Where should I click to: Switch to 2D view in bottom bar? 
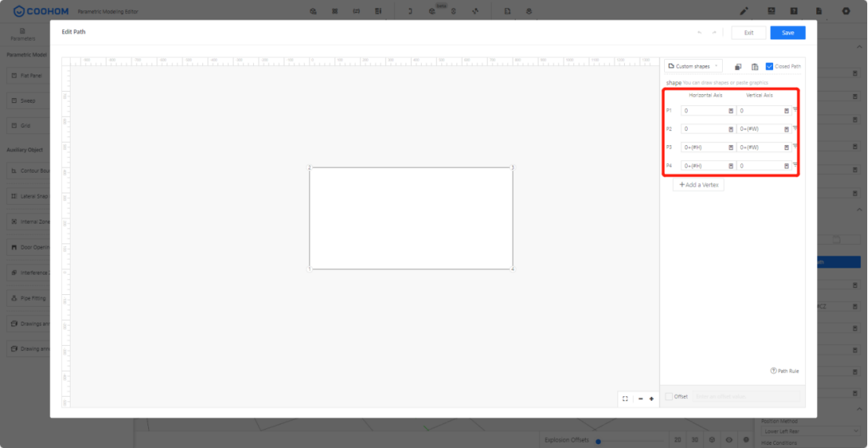677,439
